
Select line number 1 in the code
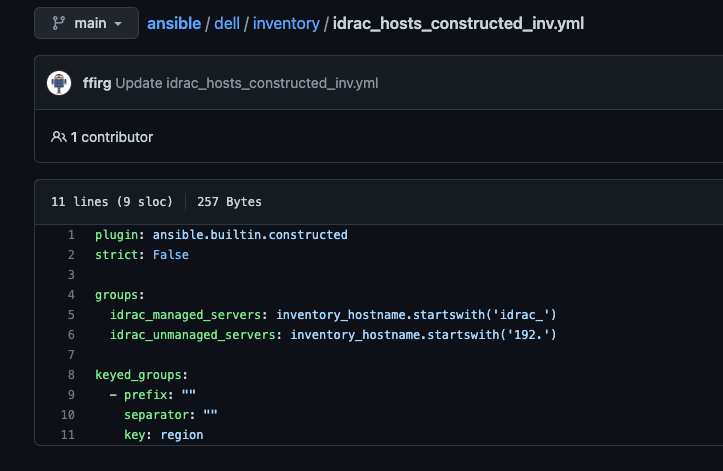[x=71, y=235]
